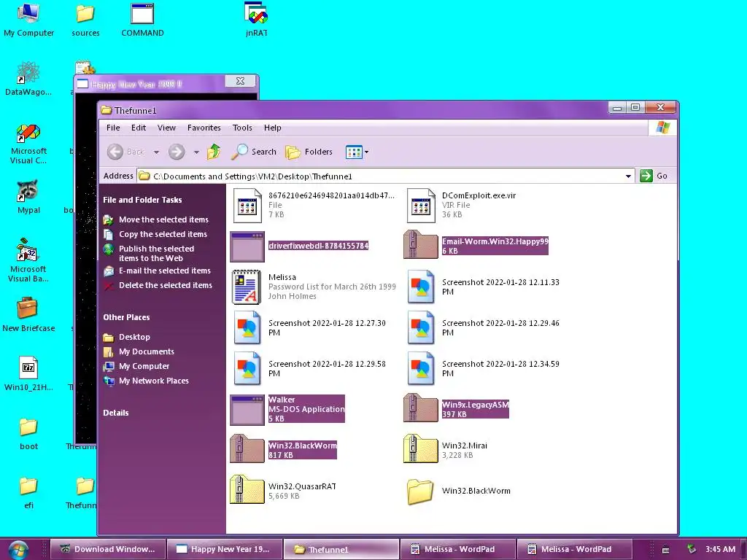Select Screenshot 2022-01-28 12.34.59 PM image
The width and height of the screenshot is (747, 560).
(421, 368)
